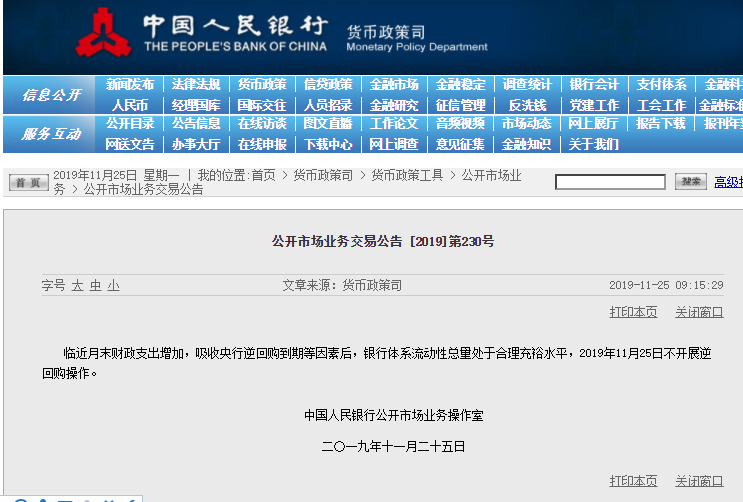
Task: Open 金融市场 menu item
Action: (394, 84)
